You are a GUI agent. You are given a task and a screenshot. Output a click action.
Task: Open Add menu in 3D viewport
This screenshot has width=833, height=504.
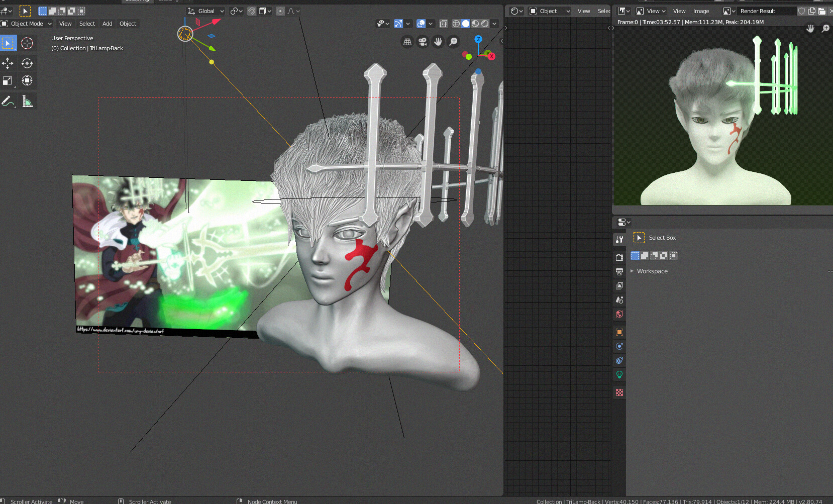(x=108, y=24)
